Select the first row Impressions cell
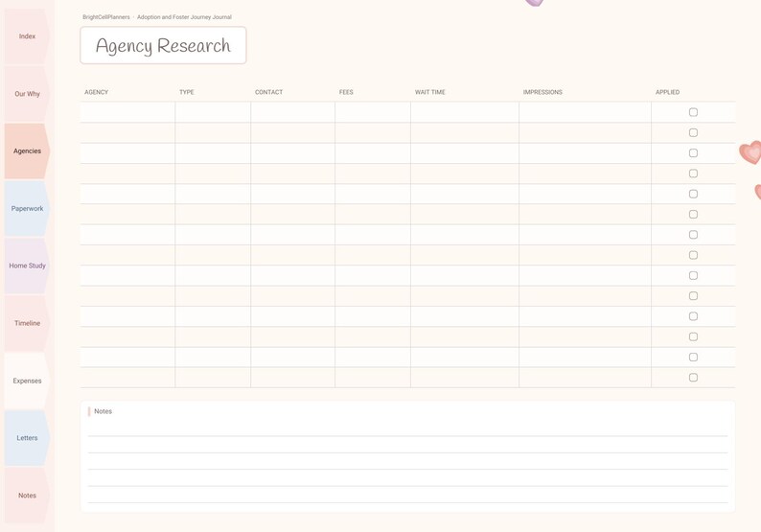The image size is (761, 532). coord(585,112)
